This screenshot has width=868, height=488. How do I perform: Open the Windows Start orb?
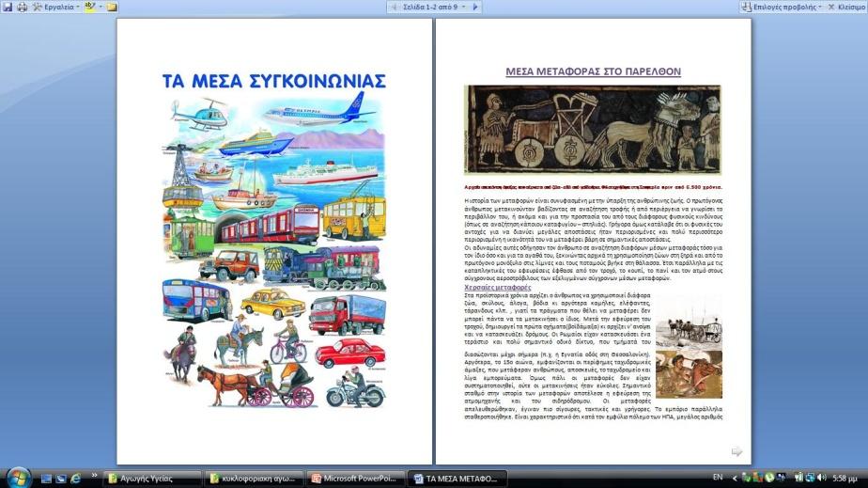[18, 477]
